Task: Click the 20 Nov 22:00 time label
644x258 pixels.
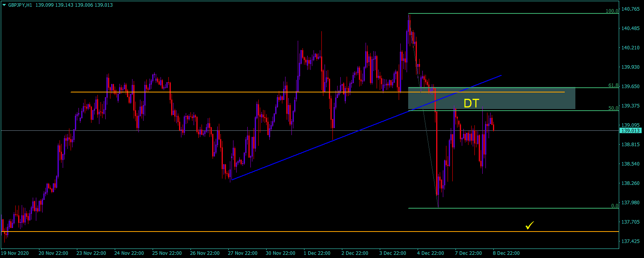Action: point(53,253)
